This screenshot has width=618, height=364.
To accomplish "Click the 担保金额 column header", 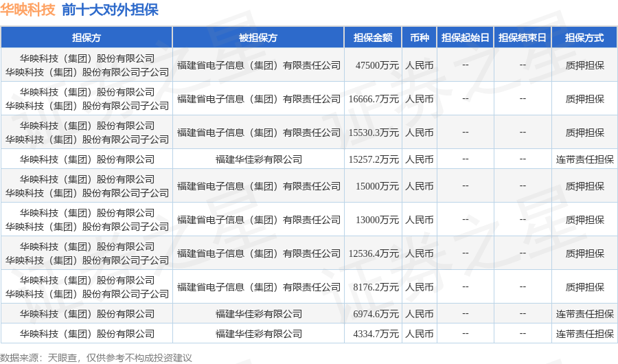I will tap(373, 38).
